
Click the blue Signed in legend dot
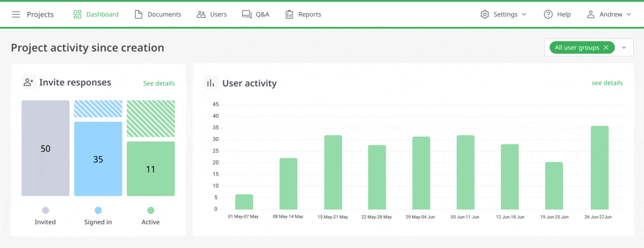click(x=98, y=210)
